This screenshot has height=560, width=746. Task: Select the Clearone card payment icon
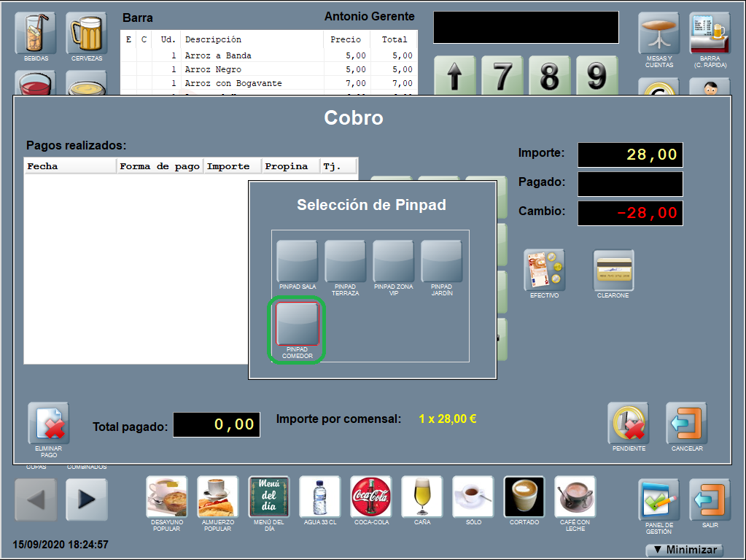613,271
